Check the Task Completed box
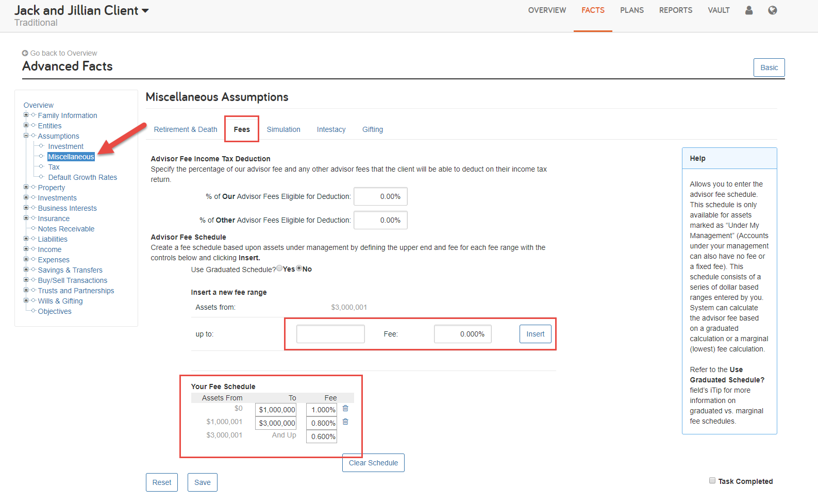818x504 pixels. point(712,480)
